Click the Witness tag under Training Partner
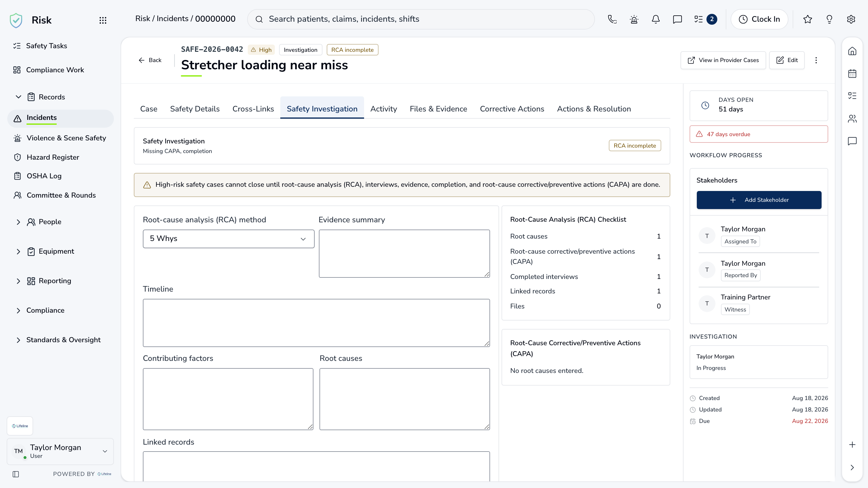The image size is (868, 488). (735, 309)
